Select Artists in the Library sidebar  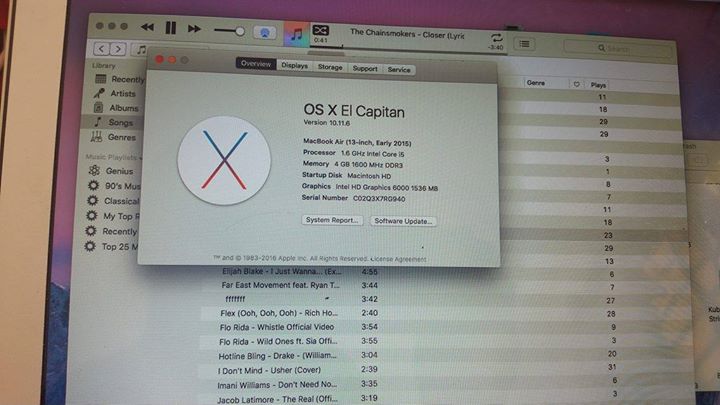tap(123, 94)
